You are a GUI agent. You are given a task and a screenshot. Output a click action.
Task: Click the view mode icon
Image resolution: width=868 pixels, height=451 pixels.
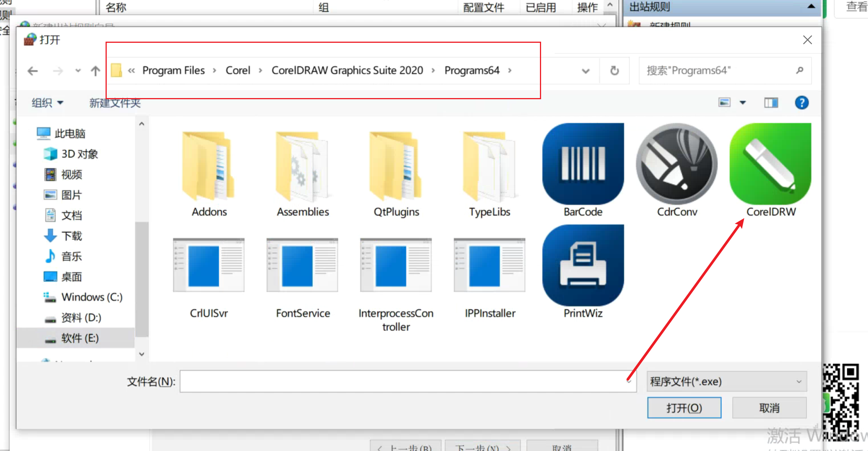(x=724, y=103)
